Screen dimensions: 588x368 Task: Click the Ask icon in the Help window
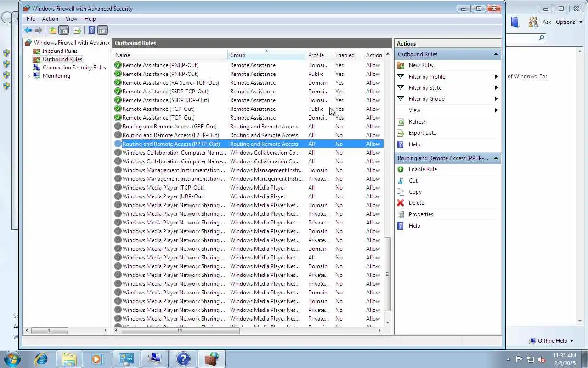[533, 22]
